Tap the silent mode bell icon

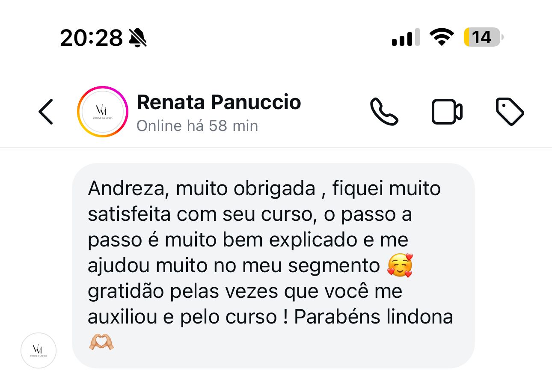[x=137, y=38]
